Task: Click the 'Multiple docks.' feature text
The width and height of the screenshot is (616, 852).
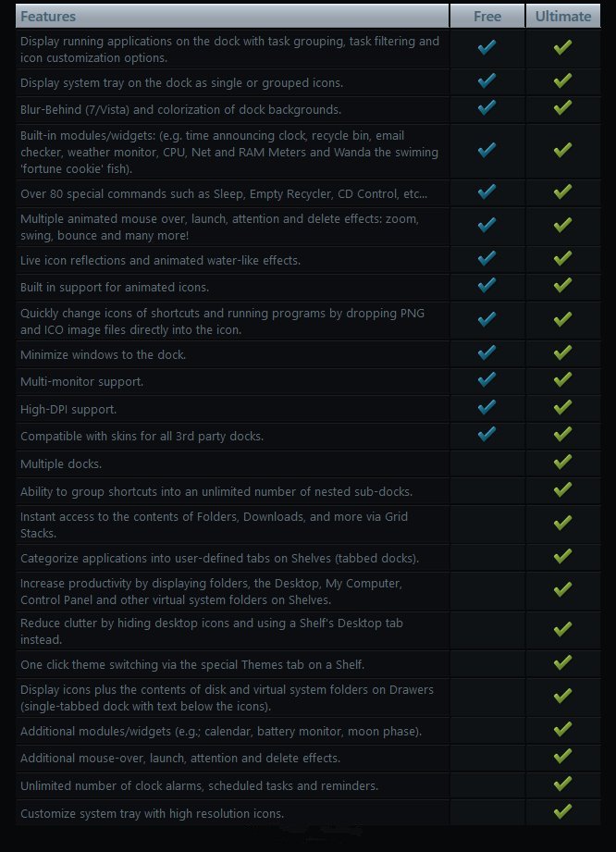Action: click(61, 463)
